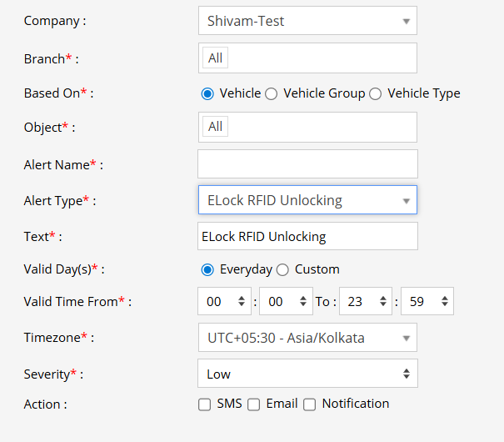Expand the Timezone dropdown Asia/Kolkata
The height and width of the screenshot is (442, 504).
307,338
